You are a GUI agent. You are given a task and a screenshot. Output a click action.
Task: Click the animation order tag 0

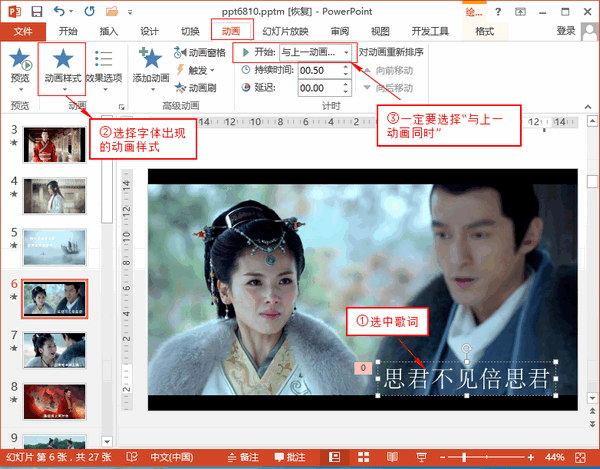point(363,368)
